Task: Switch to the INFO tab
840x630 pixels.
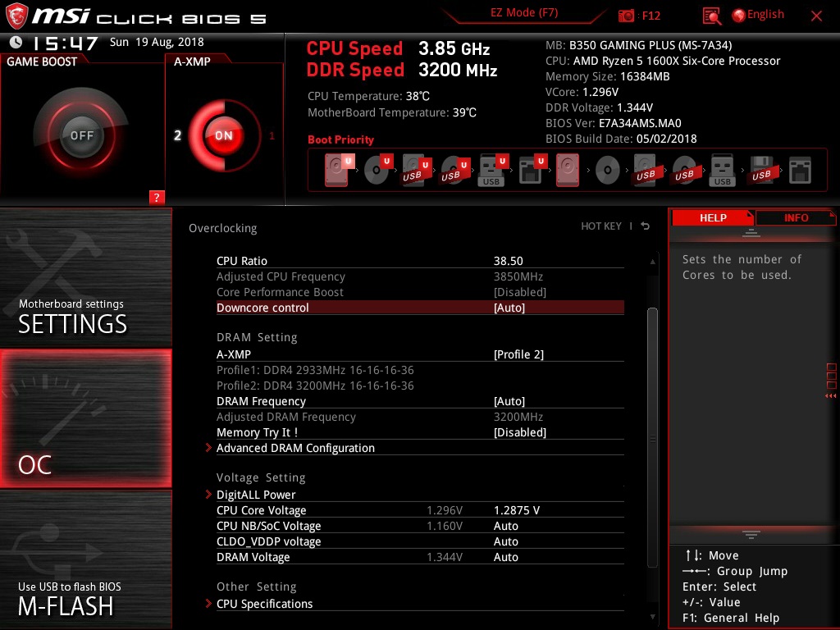Action: [x=796, y=217]
